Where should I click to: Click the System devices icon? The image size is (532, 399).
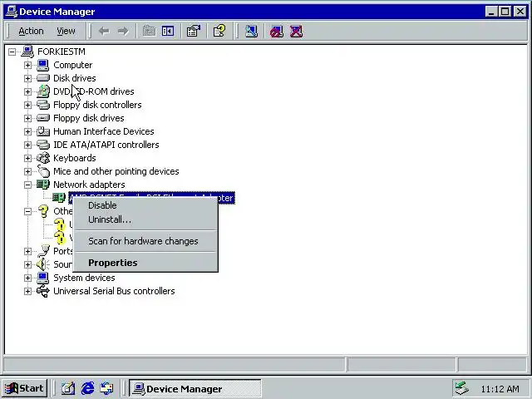[x=42, y=278]
